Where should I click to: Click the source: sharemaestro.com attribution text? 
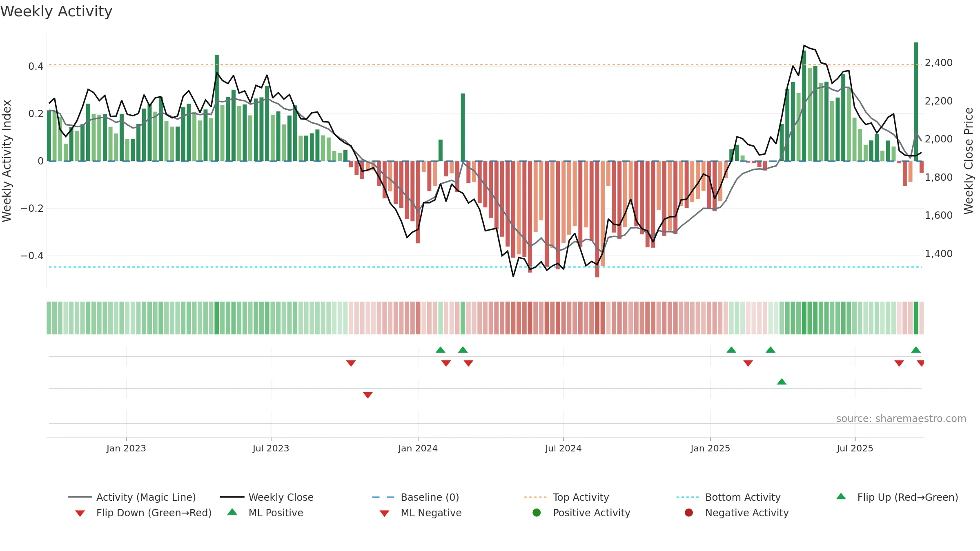[x=901, y=419]
